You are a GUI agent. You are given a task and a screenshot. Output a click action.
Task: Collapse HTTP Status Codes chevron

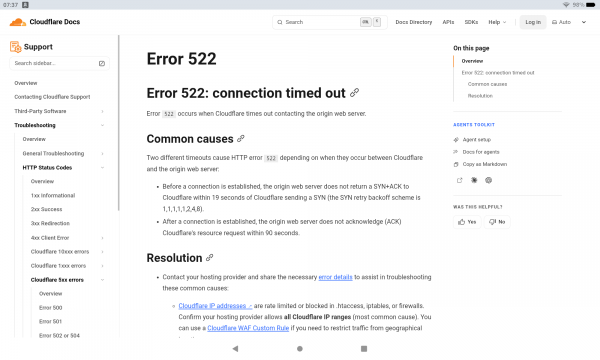coord(102,168)
